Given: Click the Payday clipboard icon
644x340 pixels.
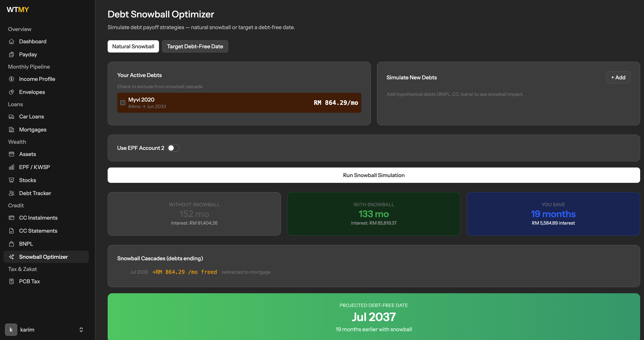Looking at the screenshot, I should (x=11, y=55).
